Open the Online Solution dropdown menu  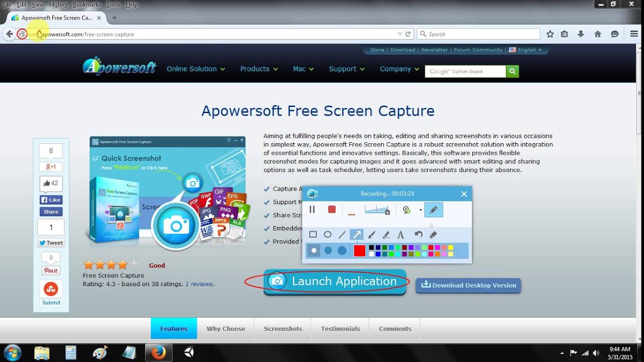click(196, 69)
